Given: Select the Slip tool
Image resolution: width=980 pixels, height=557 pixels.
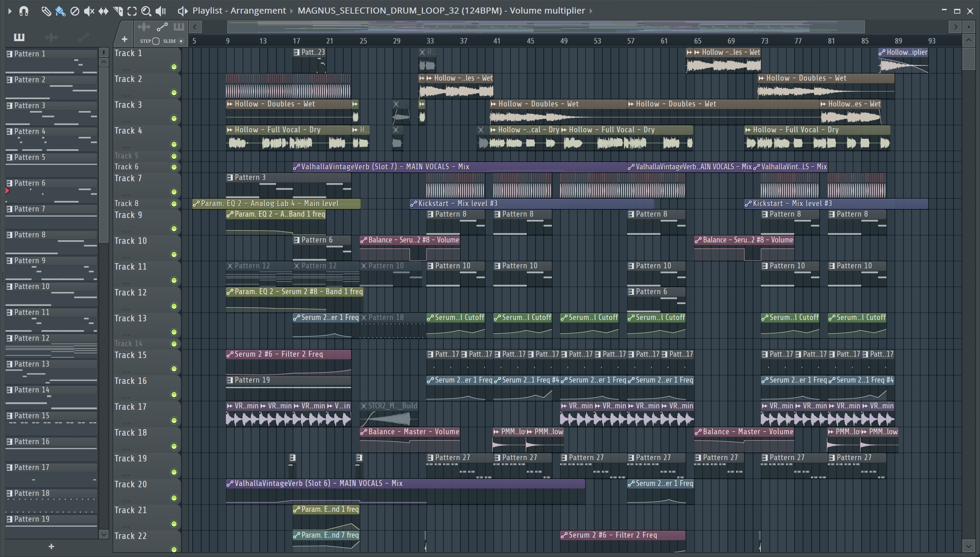Looking at the screenshot, I should click(103, 11).
